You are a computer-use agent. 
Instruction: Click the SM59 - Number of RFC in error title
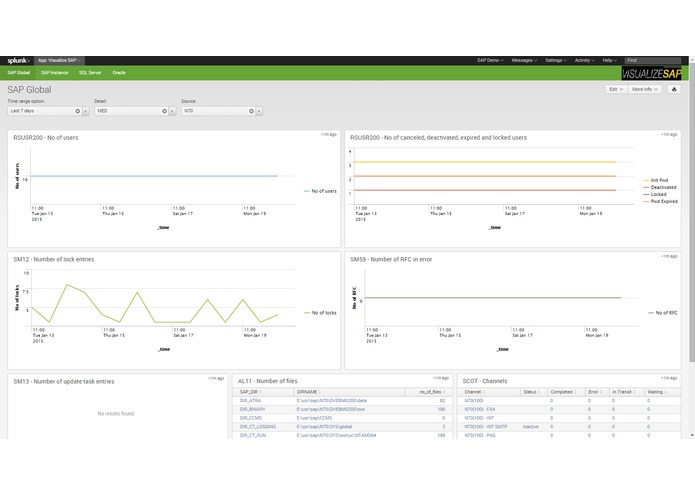tap(391, 259)
